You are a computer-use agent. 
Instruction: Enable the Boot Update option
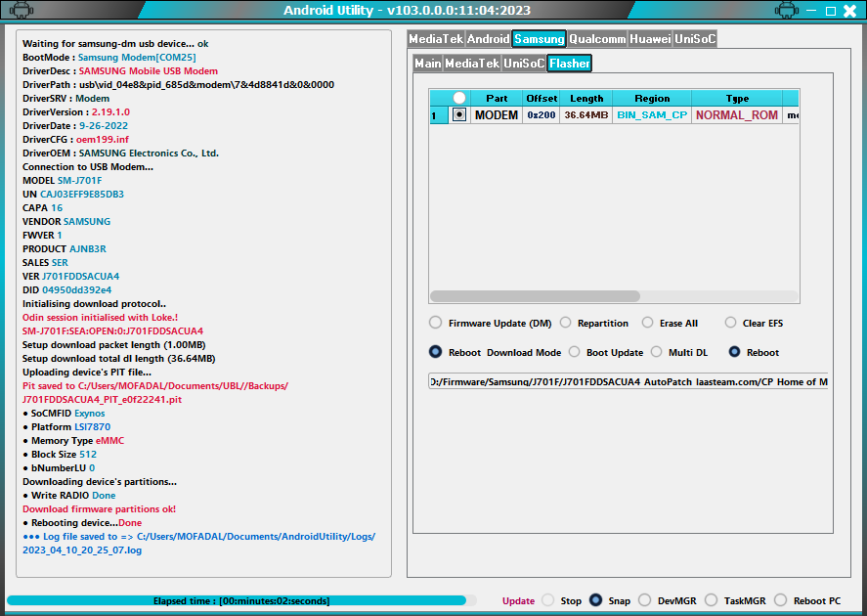(575, 352)
